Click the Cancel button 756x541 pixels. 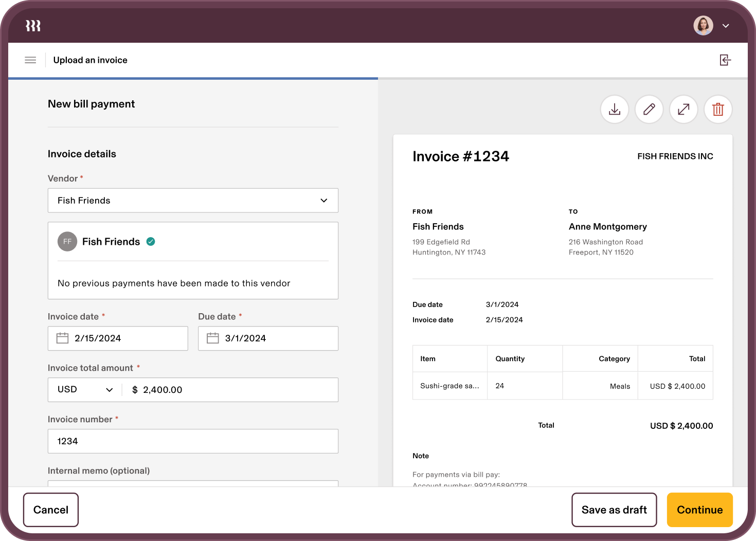pos(51,510)
